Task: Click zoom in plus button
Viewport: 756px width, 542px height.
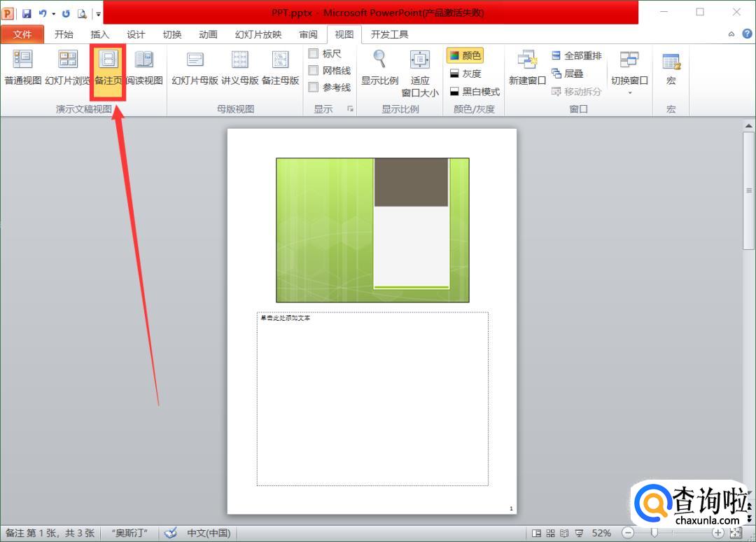Action: pyautogui.click(x=718, y=533)
